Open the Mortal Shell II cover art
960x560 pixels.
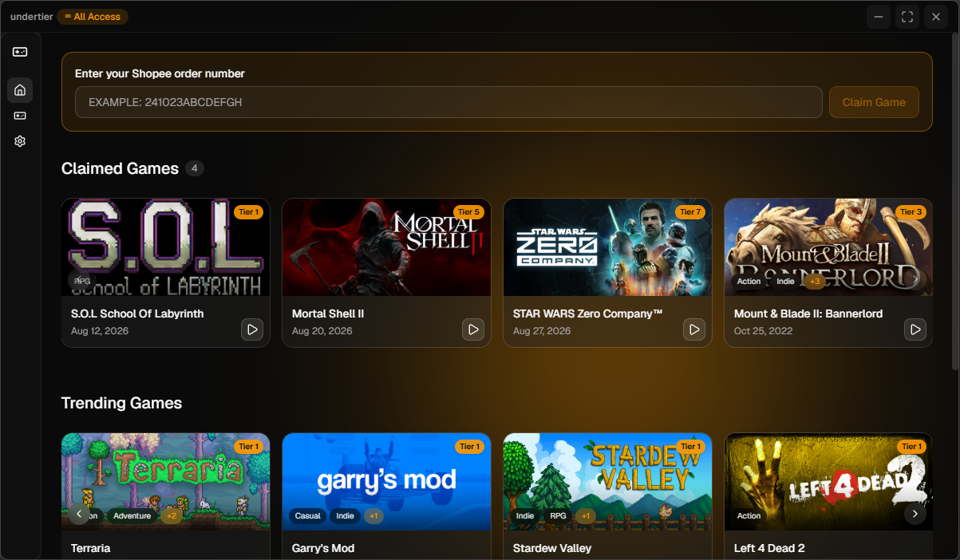click(x=387, y=247)
